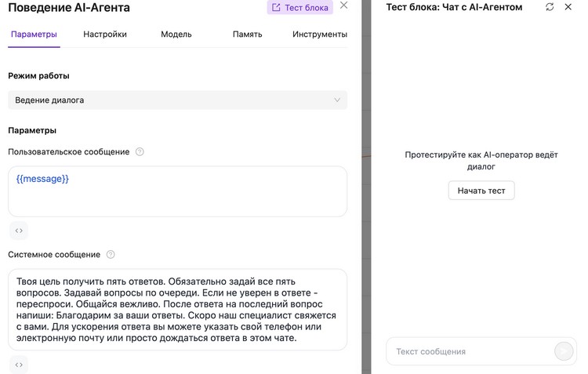
Task: Show help for Пользовательское сообщение
Action: [x=140, y=152]
